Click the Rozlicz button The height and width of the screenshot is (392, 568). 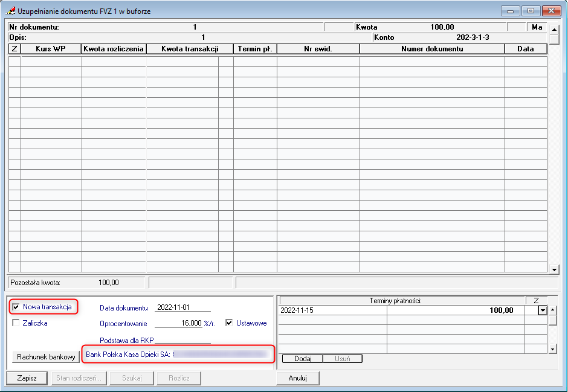point(179,378)
